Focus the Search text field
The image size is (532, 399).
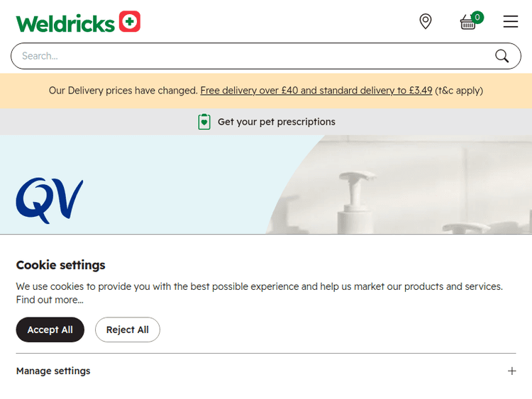tap(255, 56)
